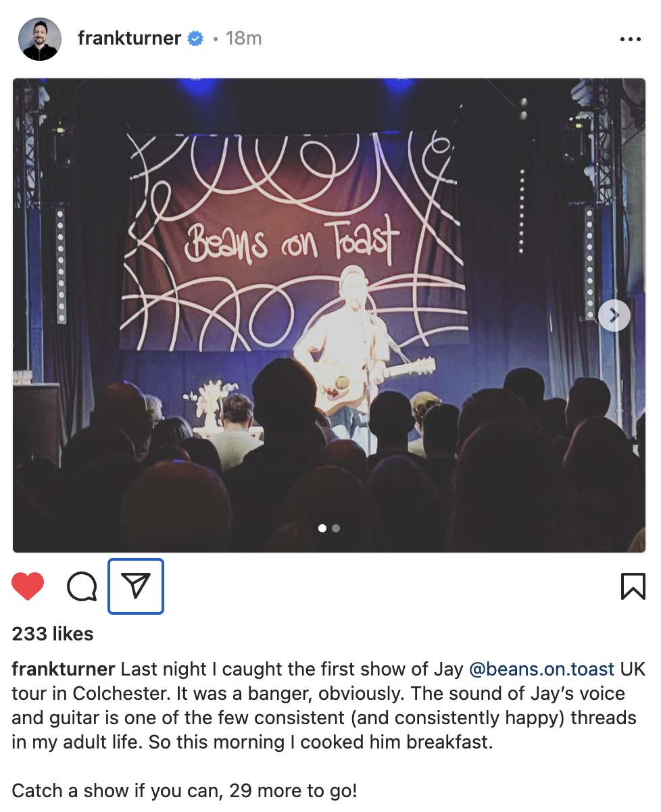Select the second carousel indicator dot
This screenshot has width=661, height=812.
point(336,528)
